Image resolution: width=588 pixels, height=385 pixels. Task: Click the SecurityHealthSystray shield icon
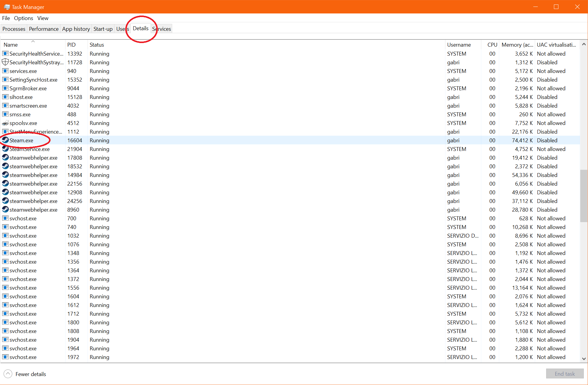(5, 62)
